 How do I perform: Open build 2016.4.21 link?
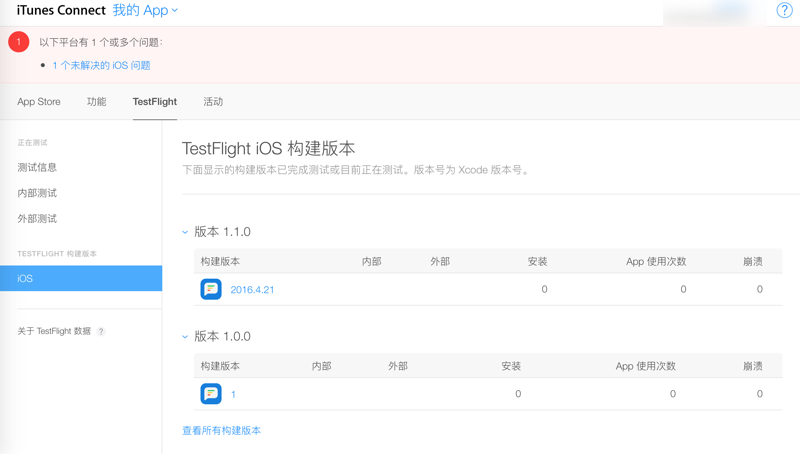[252, 290]
